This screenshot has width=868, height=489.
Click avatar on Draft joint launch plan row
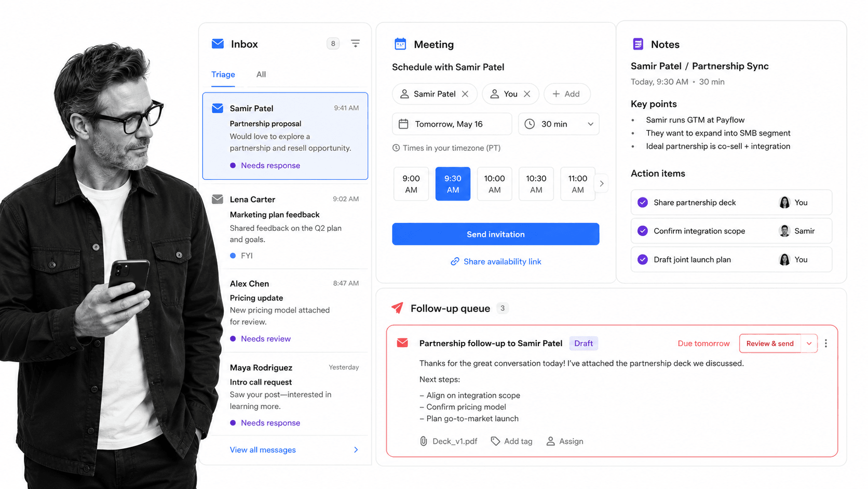[784, 259]
